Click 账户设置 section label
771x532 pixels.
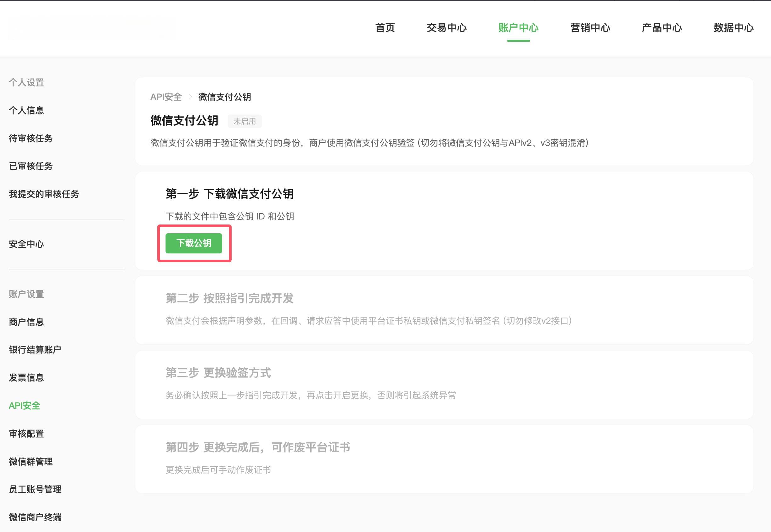tap(26, 294)
